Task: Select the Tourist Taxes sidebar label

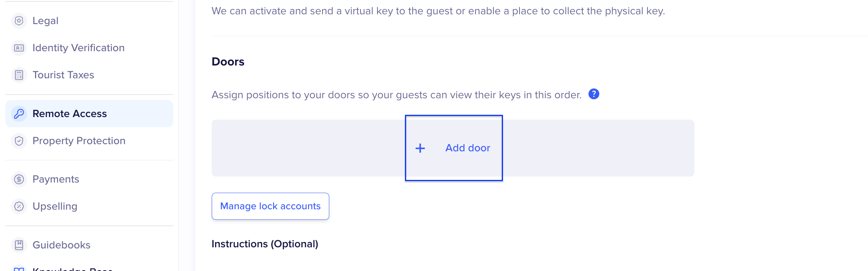Action: [63, 75]
